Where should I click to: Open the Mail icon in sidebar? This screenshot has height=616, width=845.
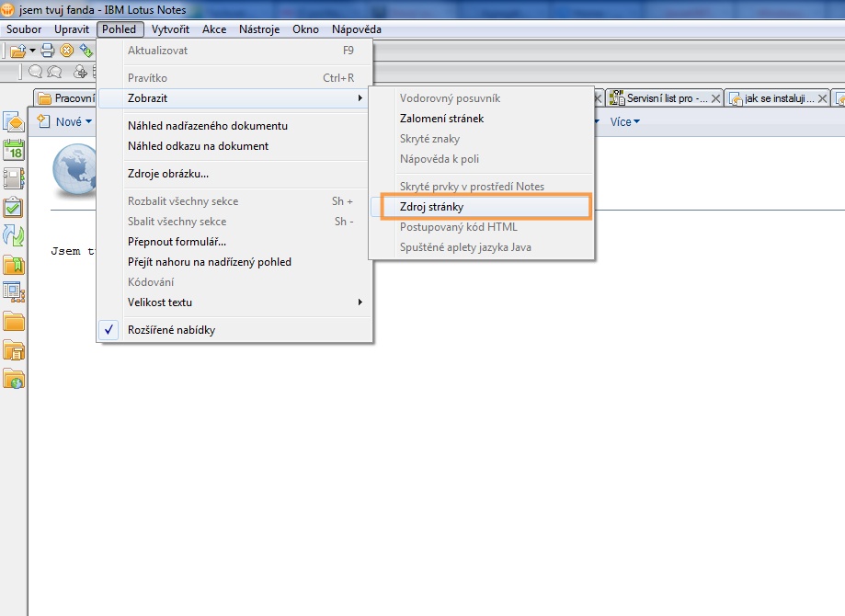14,122
